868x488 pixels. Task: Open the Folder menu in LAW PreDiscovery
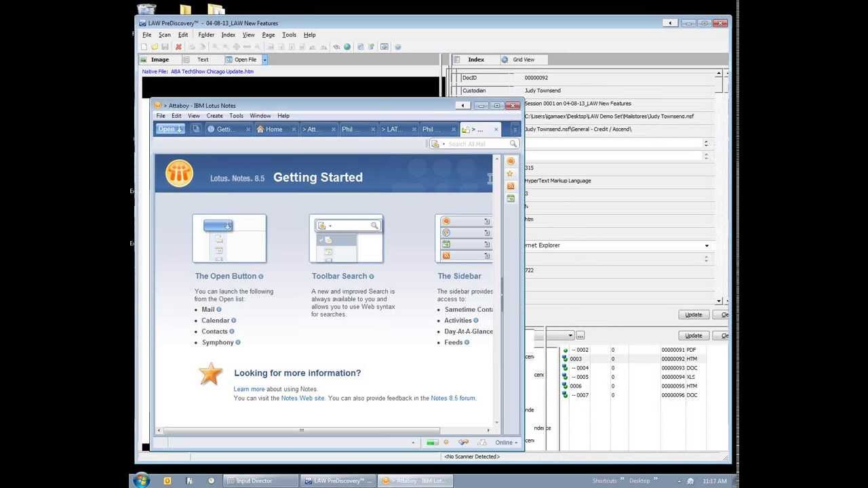click(206, 35)
